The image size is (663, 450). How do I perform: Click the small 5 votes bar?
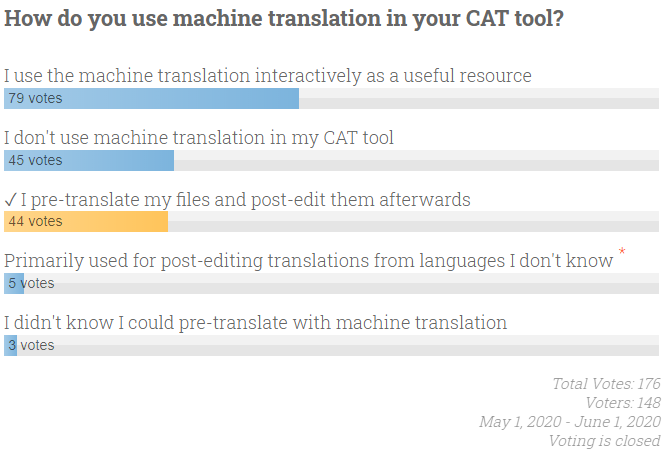[14, 283]
